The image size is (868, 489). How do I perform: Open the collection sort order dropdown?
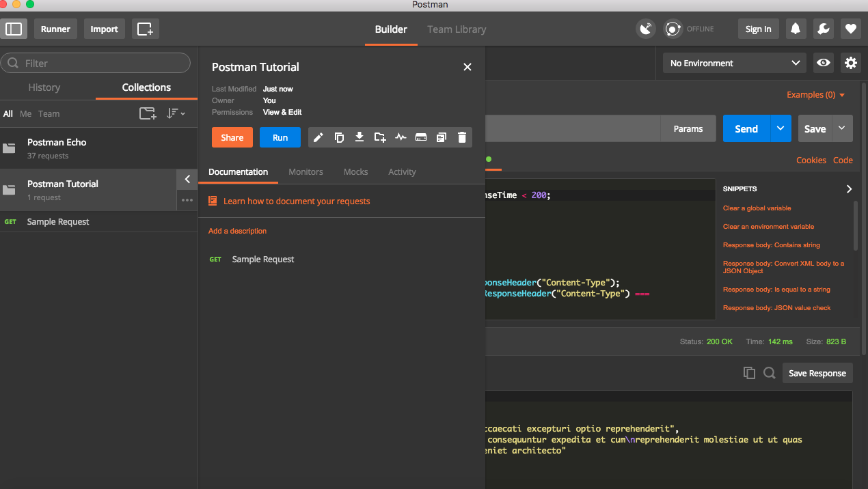coord(176,113)
